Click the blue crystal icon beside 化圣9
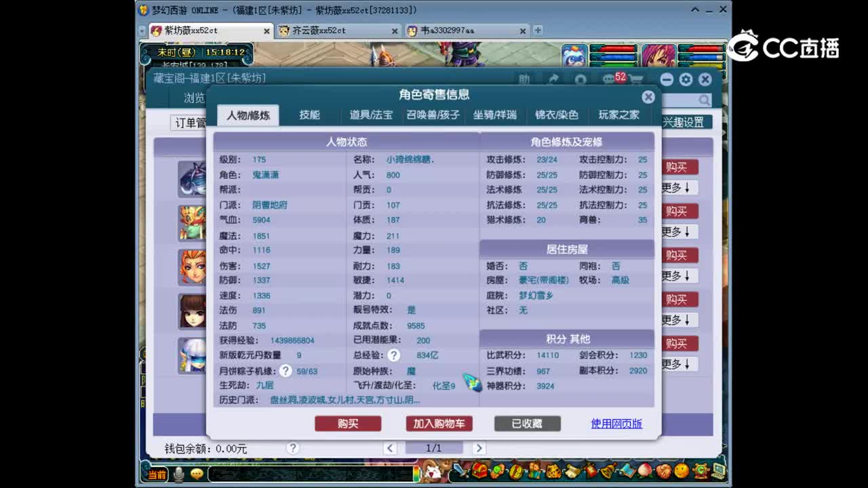 (x=473, y=383)
